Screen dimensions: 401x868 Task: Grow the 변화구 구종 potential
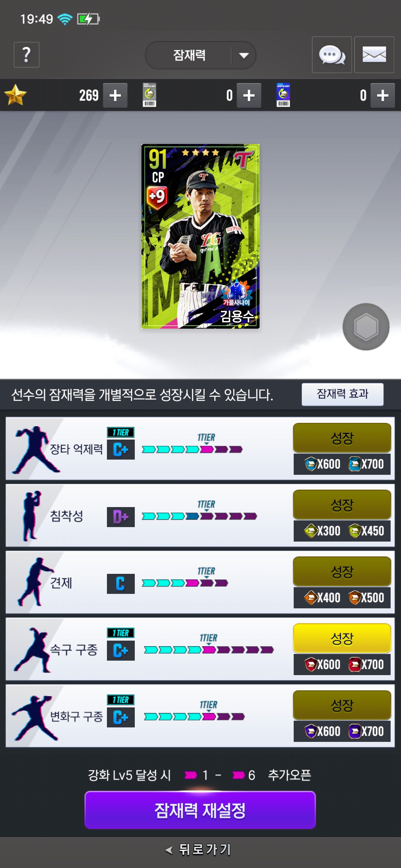pyautogui.click(x=342, y=705)
